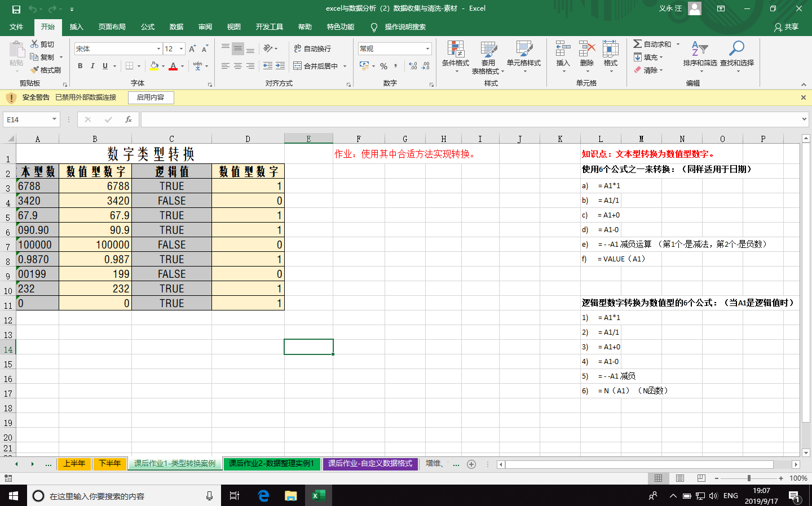Click the Increase Font Size icon

(192, 49)
